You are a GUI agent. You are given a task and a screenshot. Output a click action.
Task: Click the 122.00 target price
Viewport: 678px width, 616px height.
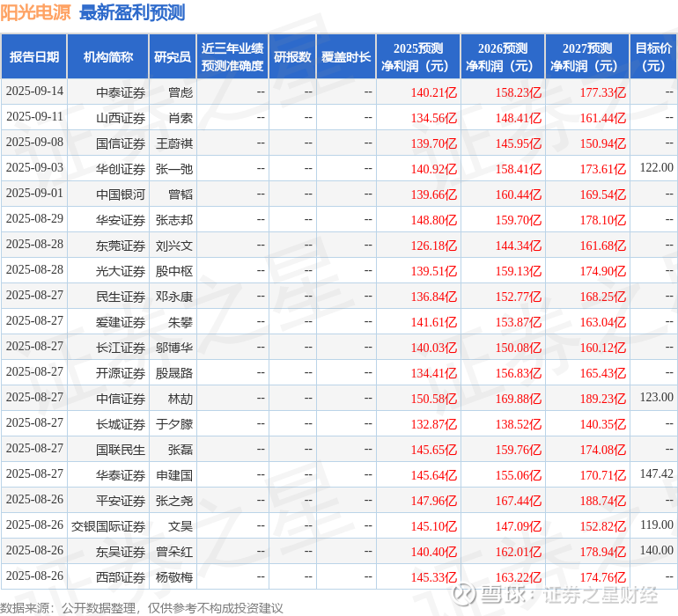(x=656, y=167)
